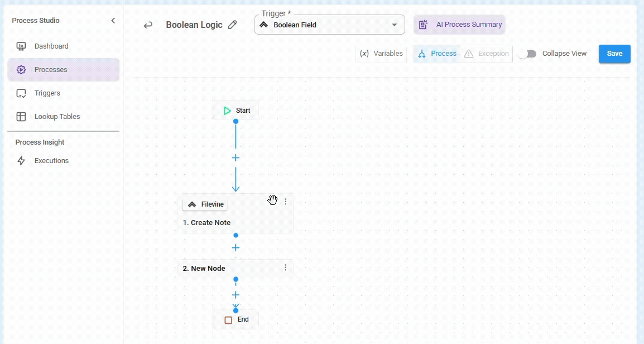Click the AI Process Summary button

point(460,25)
